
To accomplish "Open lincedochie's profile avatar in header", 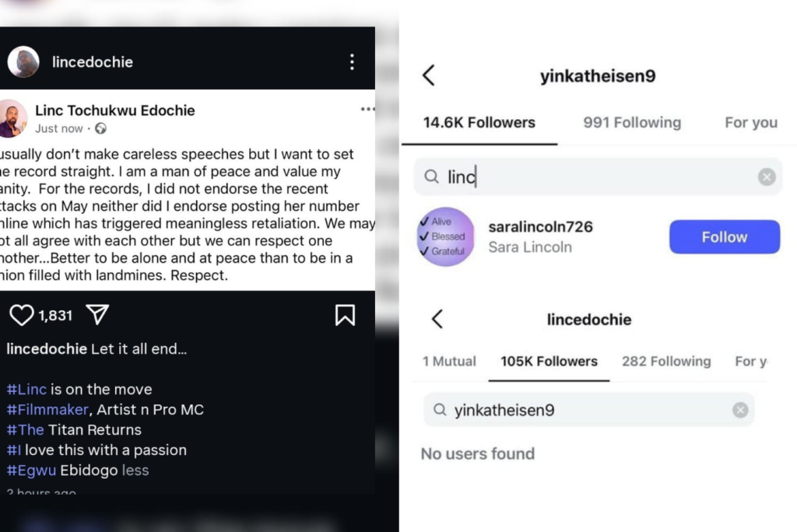I will click(23, 62).
